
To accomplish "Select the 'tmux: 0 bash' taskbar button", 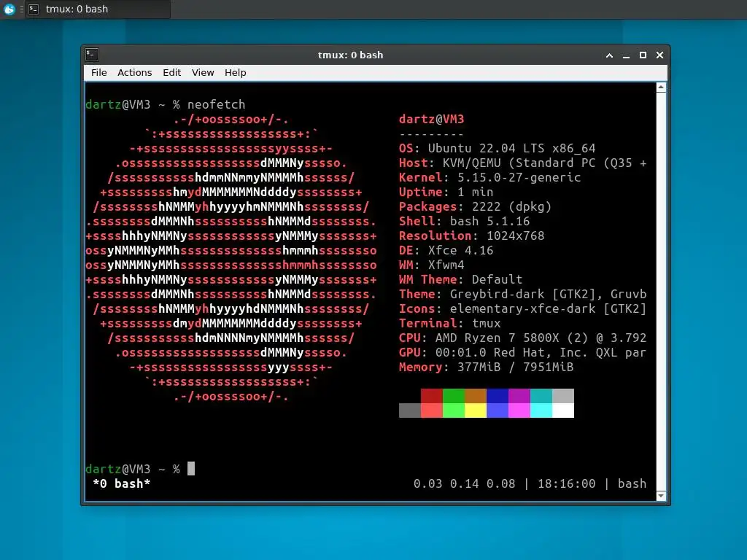I will [98, 9].
